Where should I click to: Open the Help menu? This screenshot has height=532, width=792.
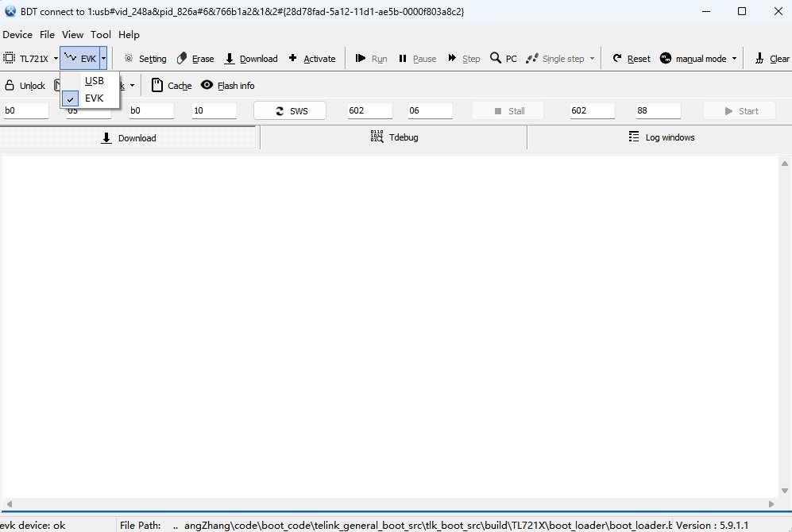[x=129, y=35]
